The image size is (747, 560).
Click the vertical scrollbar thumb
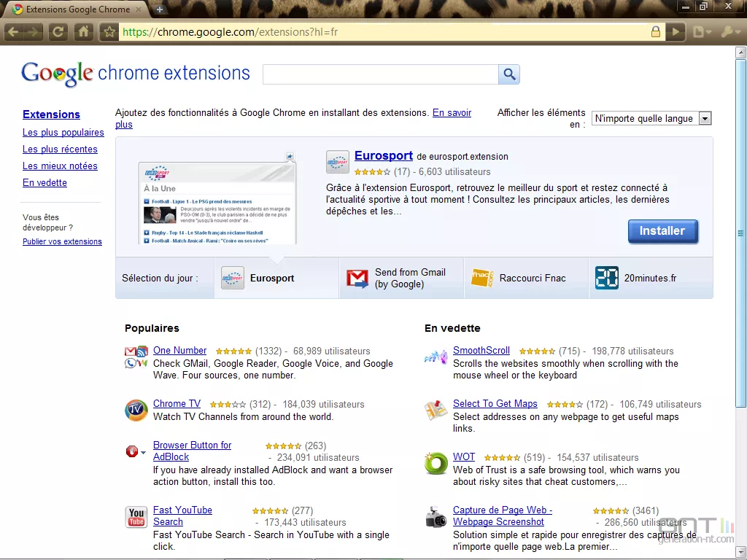(x=740, y=233)
